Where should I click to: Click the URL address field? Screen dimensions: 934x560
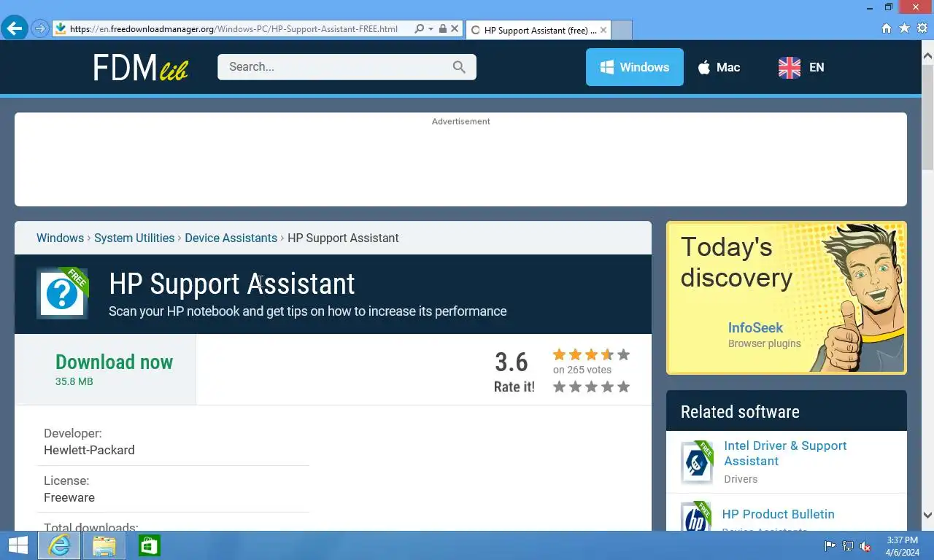click(x=233, y=29)
